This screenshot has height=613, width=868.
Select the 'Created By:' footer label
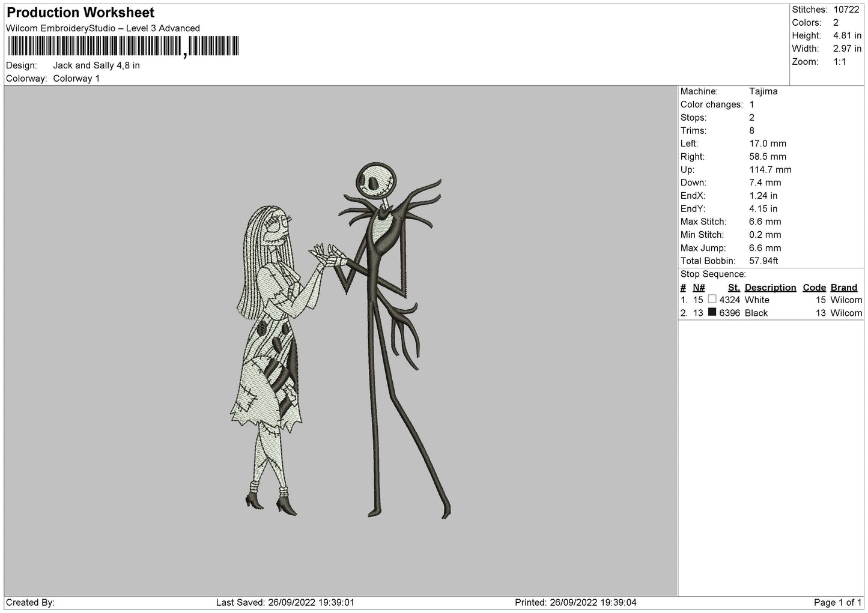(30, 602)
